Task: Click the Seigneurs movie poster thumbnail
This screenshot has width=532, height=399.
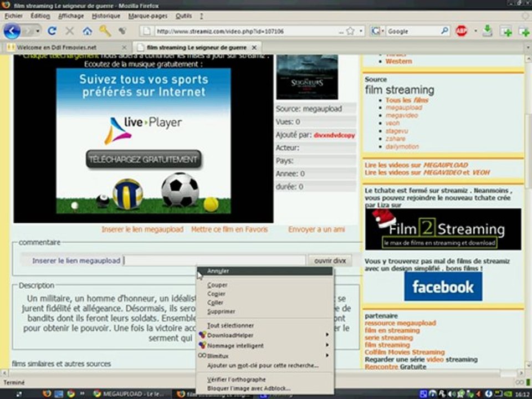Action: tap(307, 77)
